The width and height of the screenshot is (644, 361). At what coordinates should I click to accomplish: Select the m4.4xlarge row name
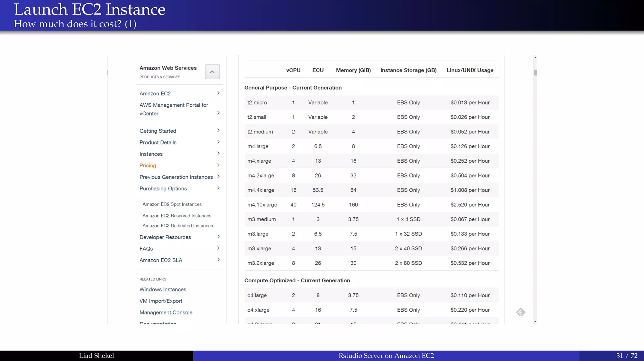pos(261,190)
